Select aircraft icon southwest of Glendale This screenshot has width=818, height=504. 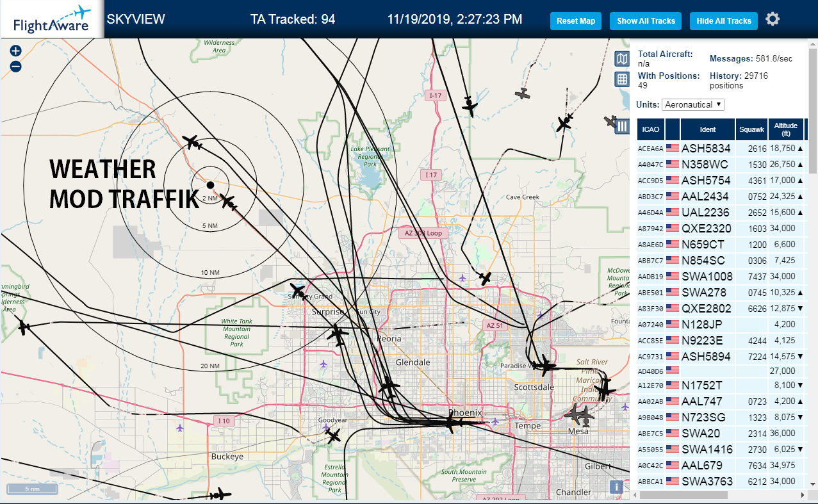[x=388, y=387]
